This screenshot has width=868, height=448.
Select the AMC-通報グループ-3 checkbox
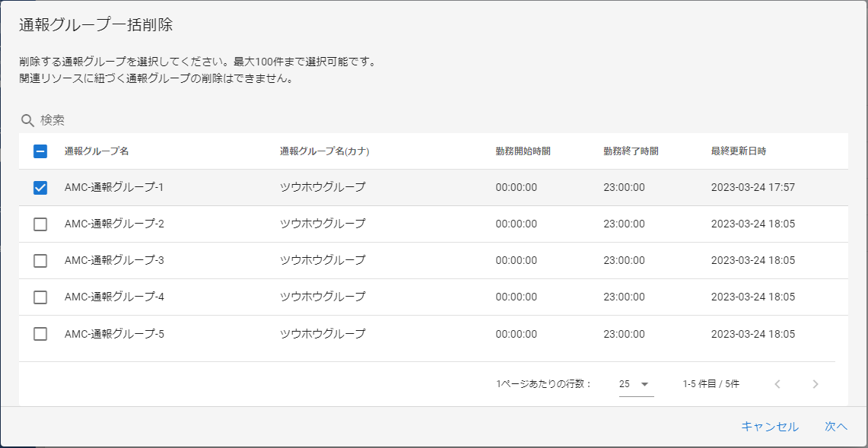tap(40, 261)
